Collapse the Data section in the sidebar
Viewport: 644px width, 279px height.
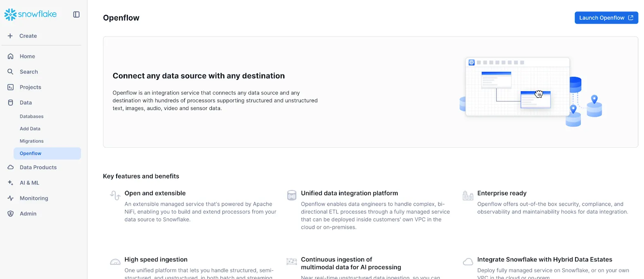coord(25,102)
